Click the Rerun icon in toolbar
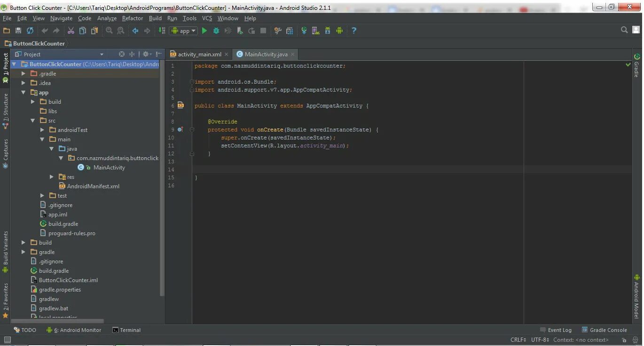Viewport: 644px width, 346px height. click(x=251, y=31)
